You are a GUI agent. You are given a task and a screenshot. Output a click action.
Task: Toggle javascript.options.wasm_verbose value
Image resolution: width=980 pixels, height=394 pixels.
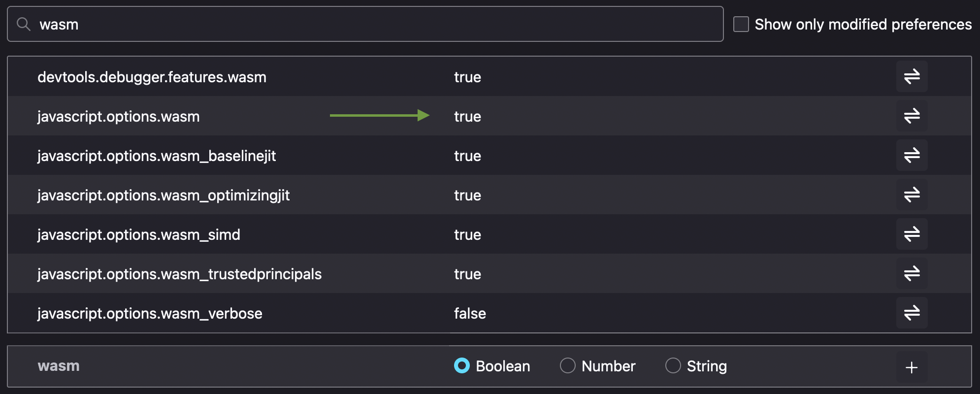(912, 313)
